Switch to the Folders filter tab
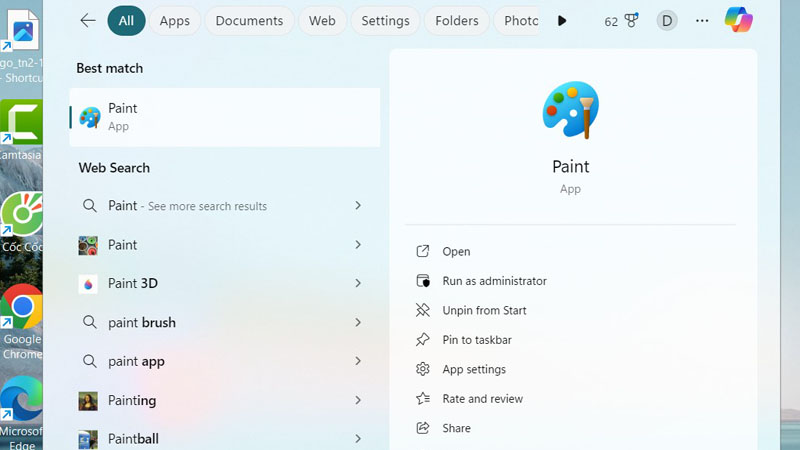 coord(457,20)
